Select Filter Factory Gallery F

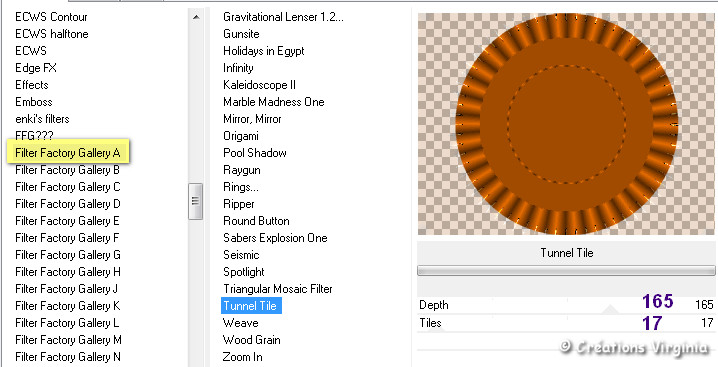[x=67, y=238]
